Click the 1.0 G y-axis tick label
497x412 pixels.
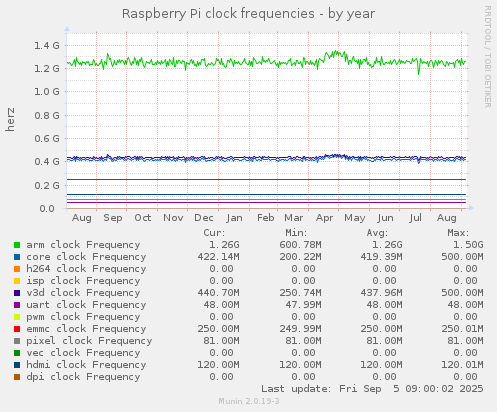click(47, 92)
